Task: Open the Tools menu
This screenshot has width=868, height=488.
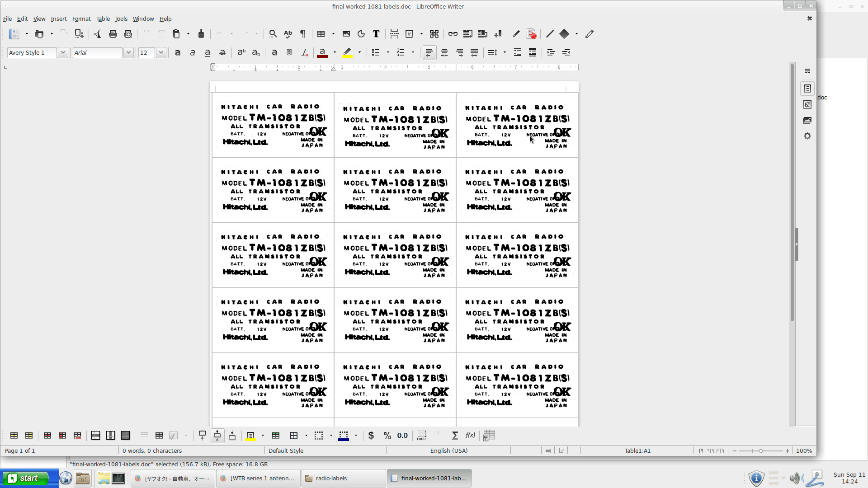Action: (121, 19)
